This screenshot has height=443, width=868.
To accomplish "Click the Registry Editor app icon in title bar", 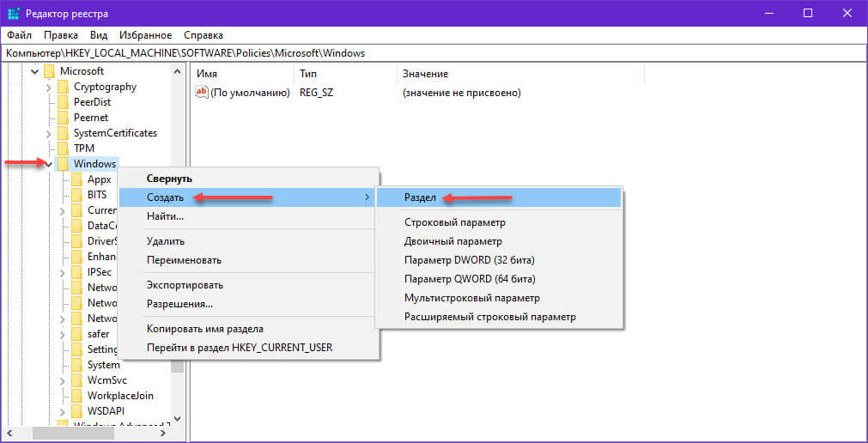I will pos(14,13).
